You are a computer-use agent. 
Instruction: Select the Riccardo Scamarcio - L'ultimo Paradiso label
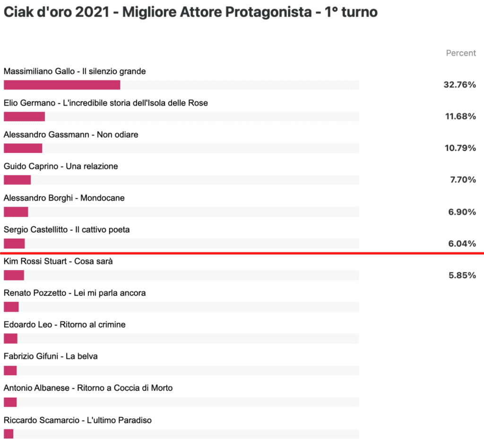pyautogui.click(x=78, y=420)
